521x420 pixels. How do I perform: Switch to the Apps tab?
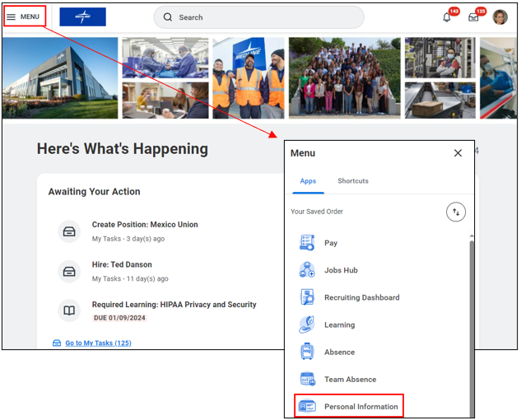point(308,181)
